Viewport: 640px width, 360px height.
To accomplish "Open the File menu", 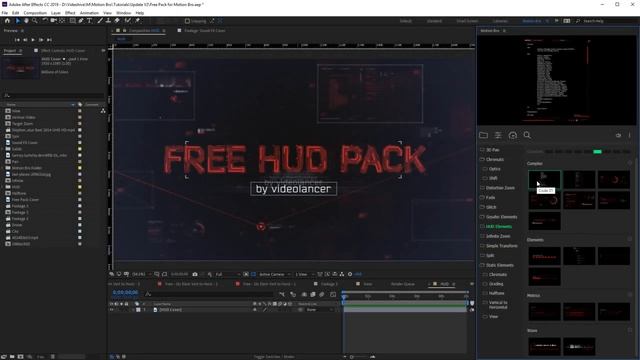I will pyautogui.click(x=4, y=13).
